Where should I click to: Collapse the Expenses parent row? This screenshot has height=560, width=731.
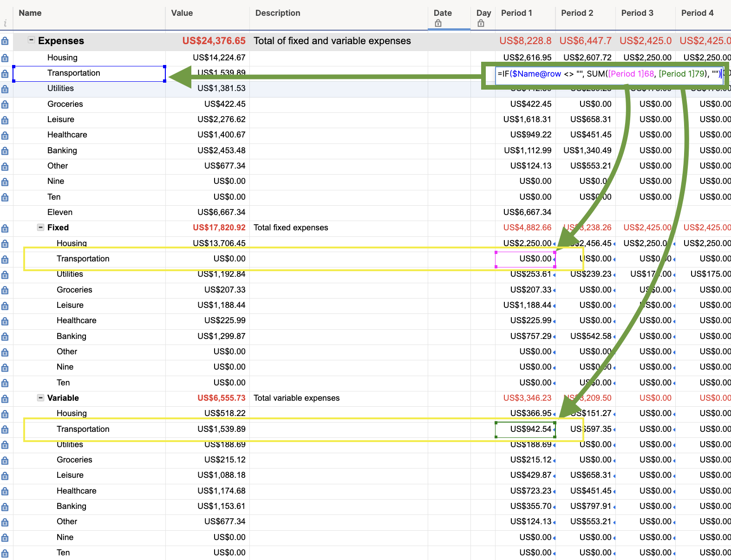point(31,40)
